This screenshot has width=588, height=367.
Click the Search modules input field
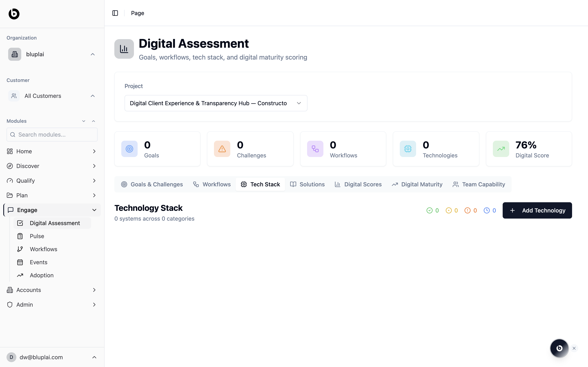[x=52, y=135]
